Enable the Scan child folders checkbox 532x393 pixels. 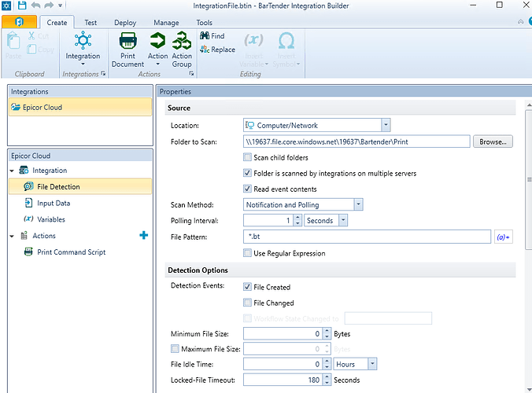pyautogui.click(x=248, y=158)
